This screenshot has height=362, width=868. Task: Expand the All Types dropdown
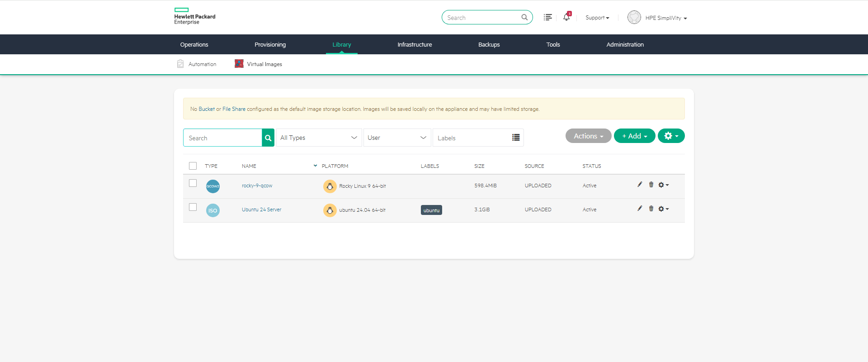point(319,138)
